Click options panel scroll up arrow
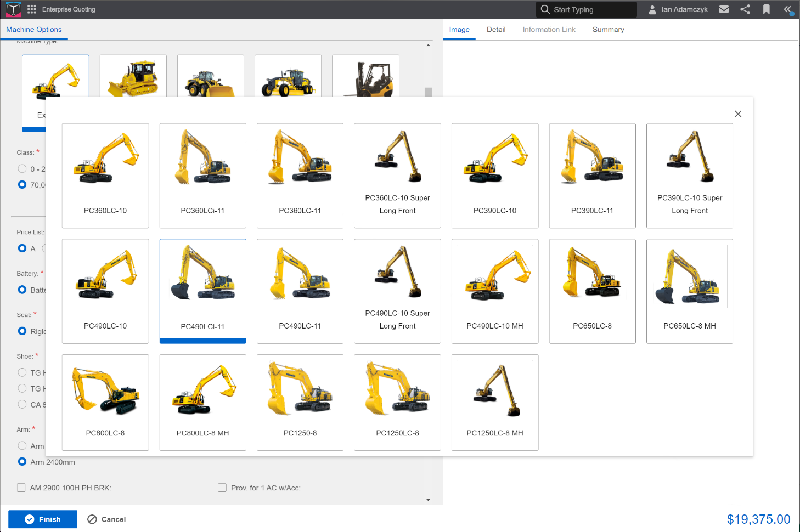 (x=428, y=45)
